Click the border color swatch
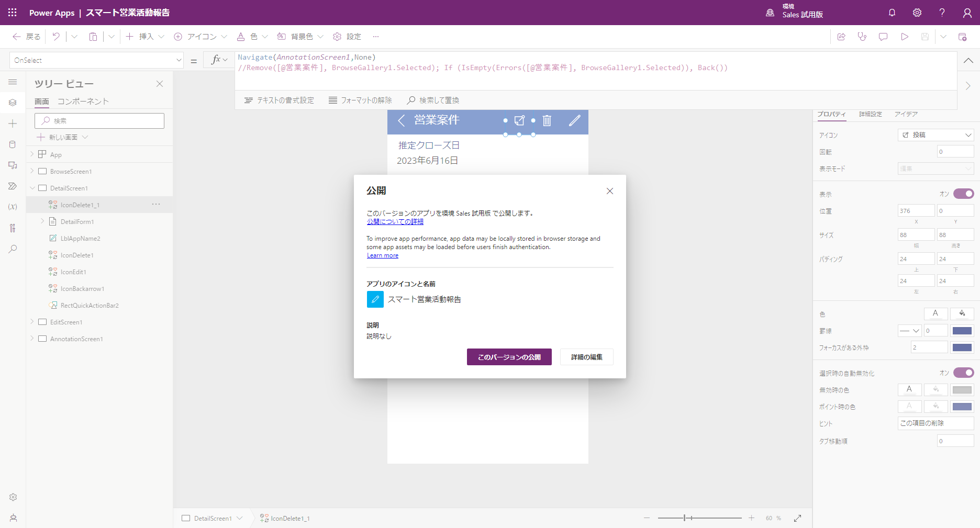The height and width of the screenshot is (528, 980). (962, 331)
